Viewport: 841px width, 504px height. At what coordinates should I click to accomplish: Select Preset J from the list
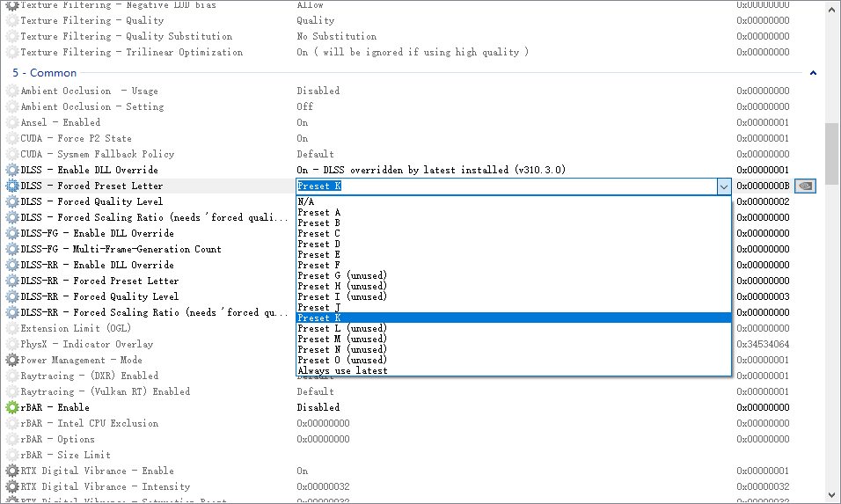click(319, 307)
